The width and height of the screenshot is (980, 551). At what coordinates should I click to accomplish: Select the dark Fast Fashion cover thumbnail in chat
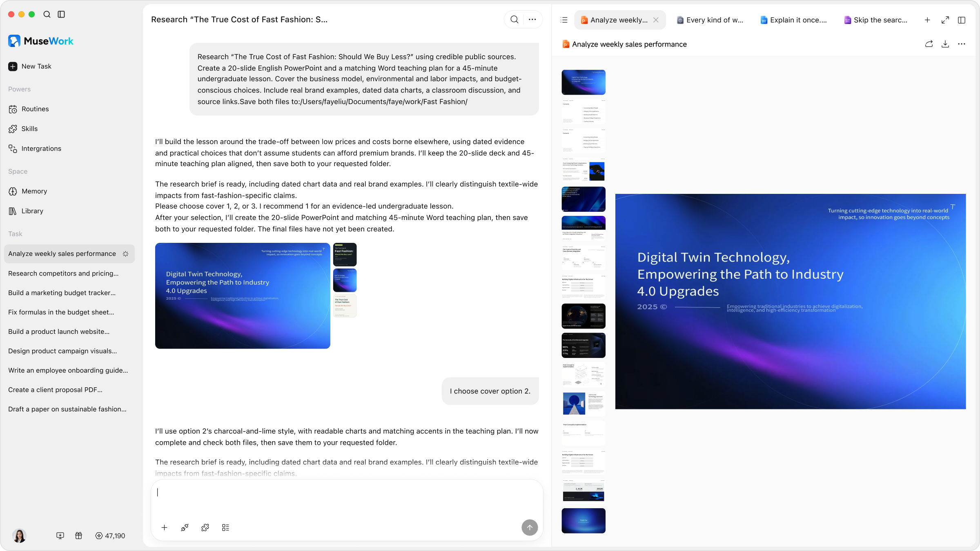[345, 254]
